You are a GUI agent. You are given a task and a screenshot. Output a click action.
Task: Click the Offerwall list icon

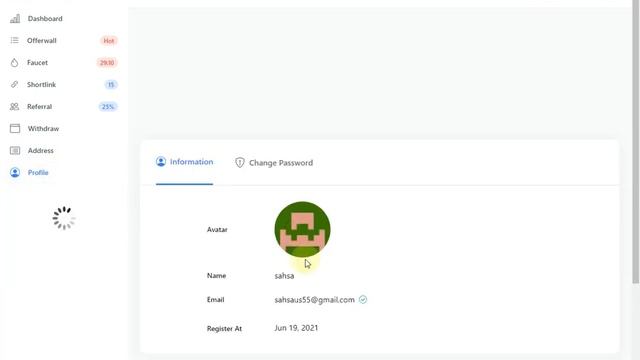pyautogui.click(x=15, y=40)
